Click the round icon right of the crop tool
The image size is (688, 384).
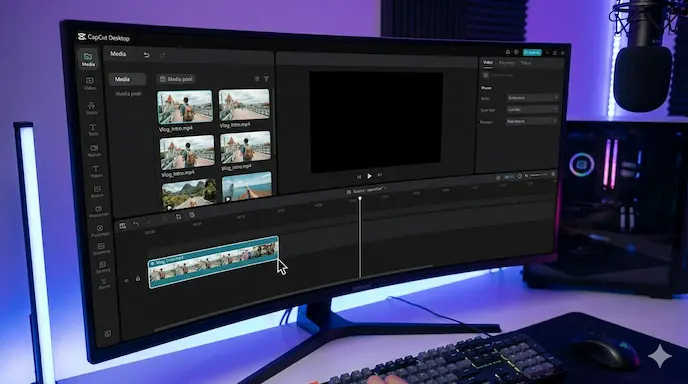[x=192, y=215]
